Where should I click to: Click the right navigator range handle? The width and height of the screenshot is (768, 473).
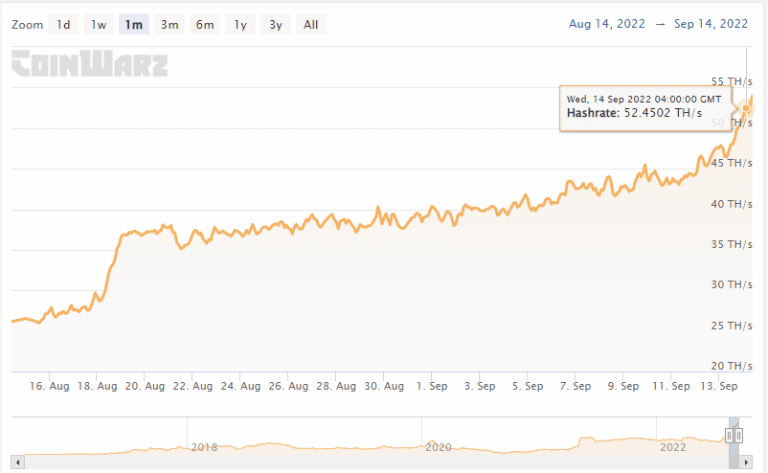[740, 436]
